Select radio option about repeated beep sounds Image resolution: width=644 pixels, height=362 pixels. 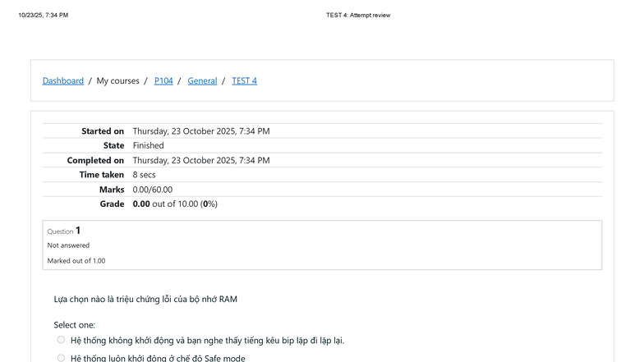(x=61, y=340)
